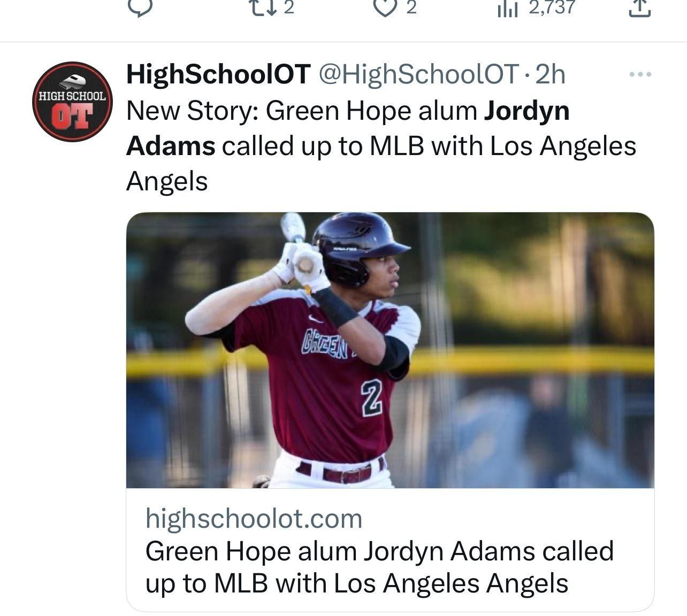The image size is (687, 616).
Task: Tap the 2,737 views count
Action: tap(552, 7)
